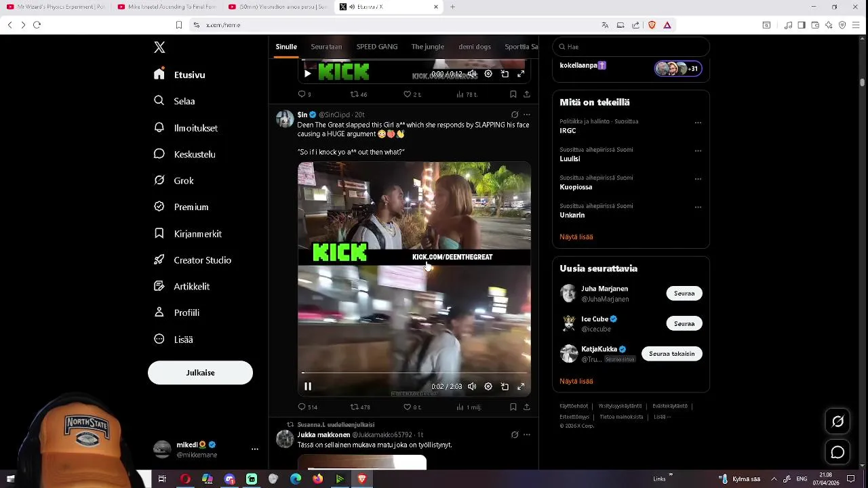This screenshot has width=868, height=488.
Task: Open settings gear of playing video
Action: (488, 386)
